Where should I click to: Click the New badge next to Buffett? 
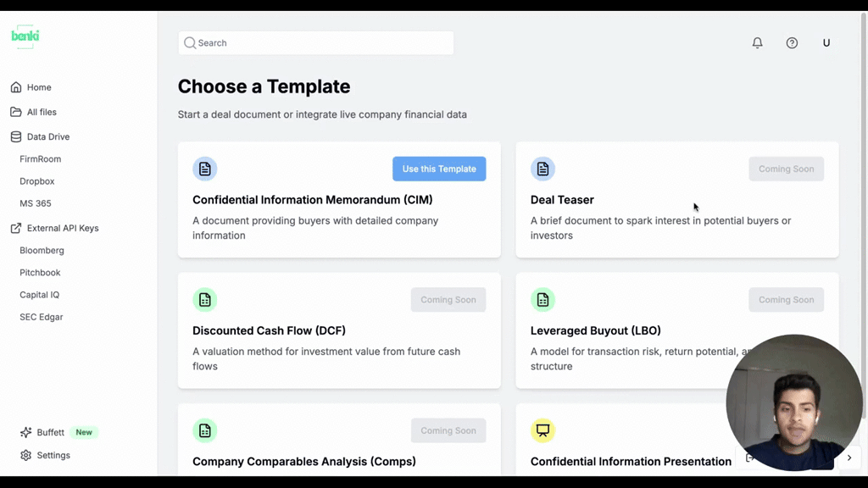tap(84, 432)
